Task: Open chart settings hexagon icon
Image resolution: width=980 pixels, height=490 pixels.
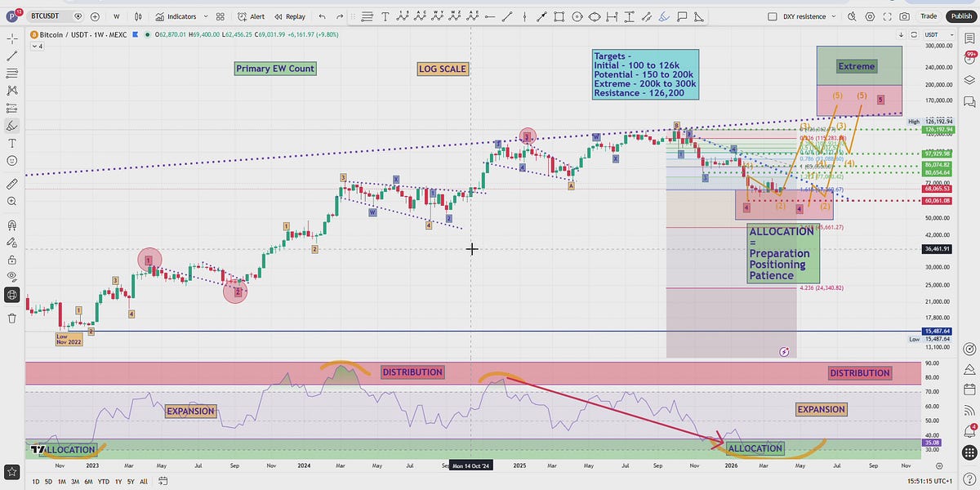Action: click(869, 16)
